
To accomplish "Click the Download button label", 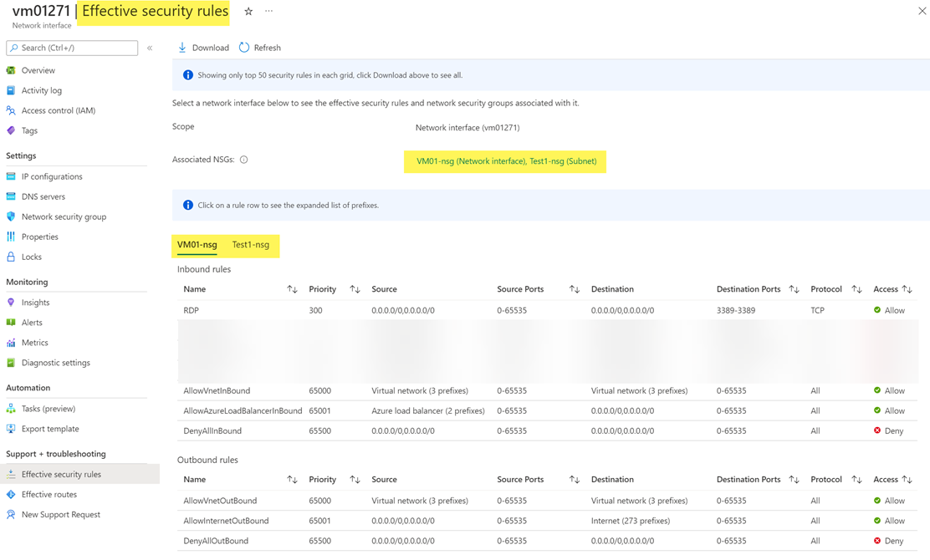I will (x=211, y=48).
